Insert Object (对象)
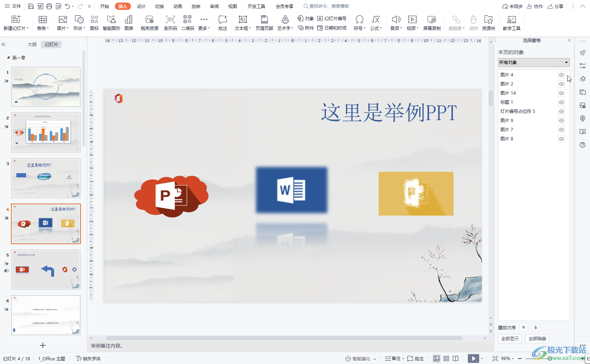 pos(306,18)
